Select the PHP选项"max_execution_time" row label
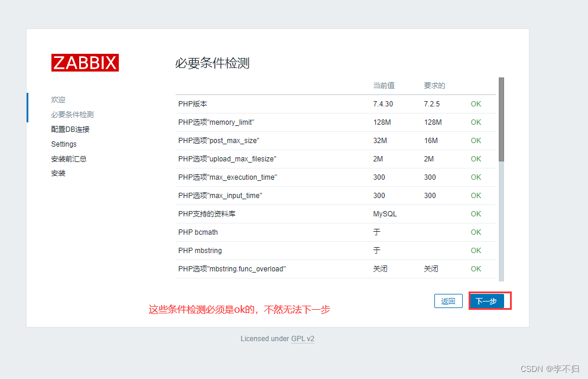Image resolution: width=588 pixels, height=379 pixels. click(228, 177)
